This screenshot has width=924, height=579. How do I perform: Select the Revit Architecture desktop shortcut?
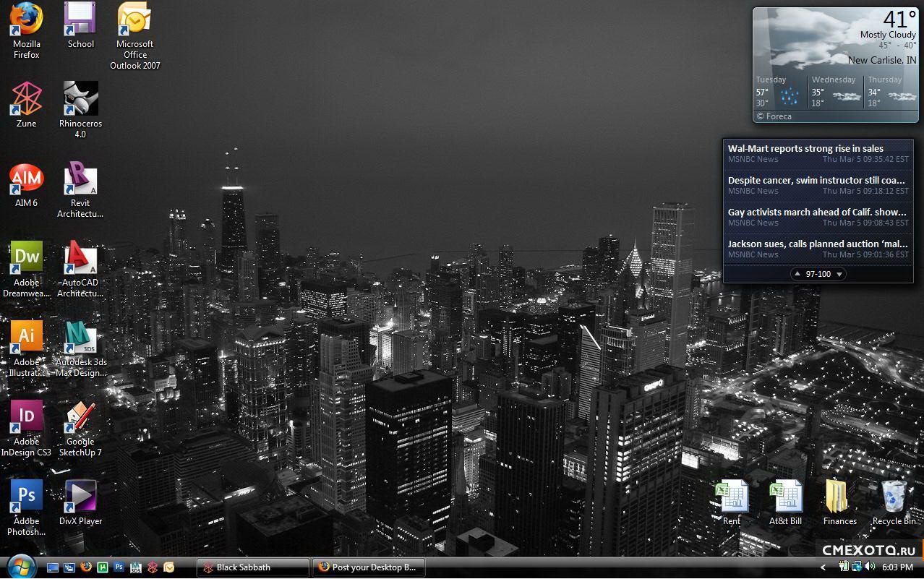click(x=80, y=179)
